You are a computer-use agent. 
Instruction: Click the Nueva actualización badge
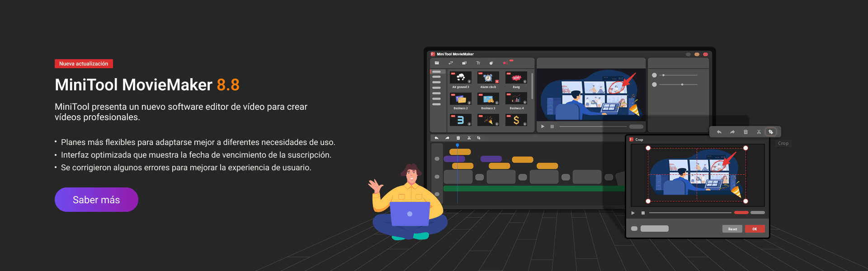pos(84,64)
